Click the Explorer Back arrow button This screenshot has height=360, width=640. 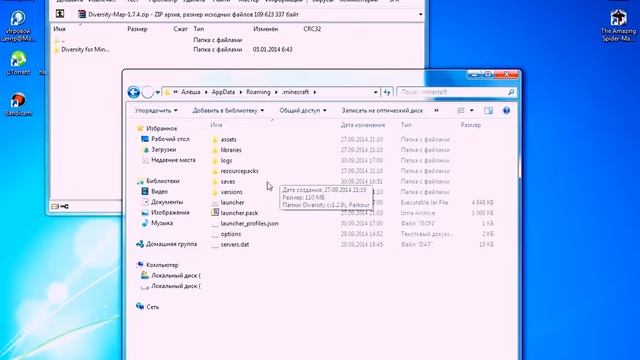[133, 92]
